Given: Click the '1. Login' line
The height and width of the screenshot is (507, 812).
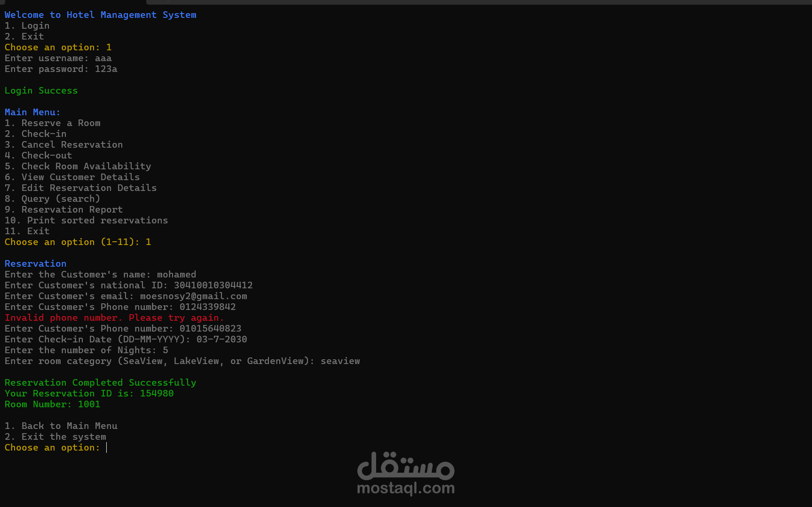Looking at the screenshot, I should 27,26.
